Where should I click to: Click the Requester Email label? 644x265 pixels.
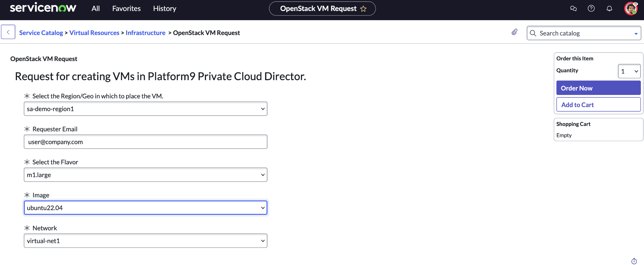[x=55, y=129]
